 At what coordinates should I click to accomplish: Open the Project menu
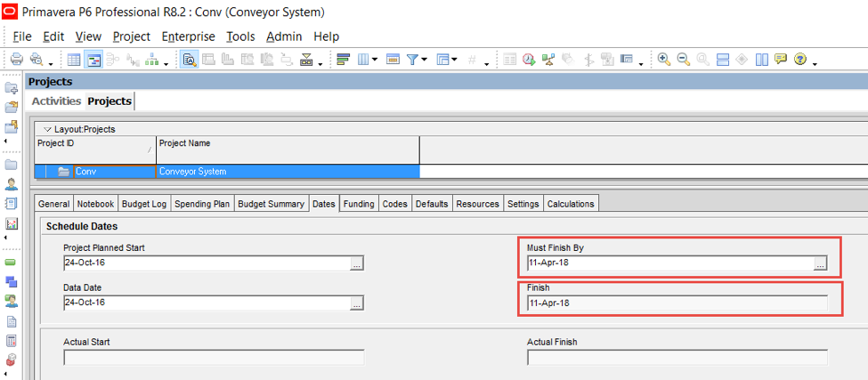click(x=131, y=36)
